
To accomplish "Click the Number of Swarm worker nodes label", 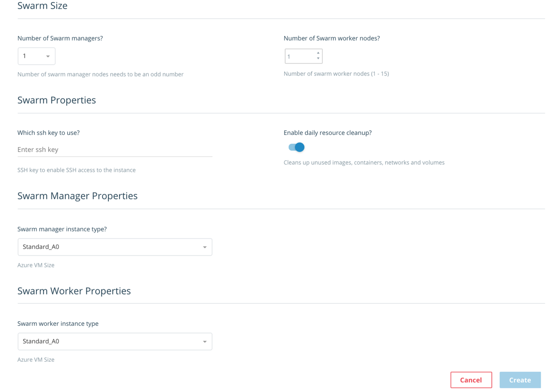I will [x=332, y=38].
